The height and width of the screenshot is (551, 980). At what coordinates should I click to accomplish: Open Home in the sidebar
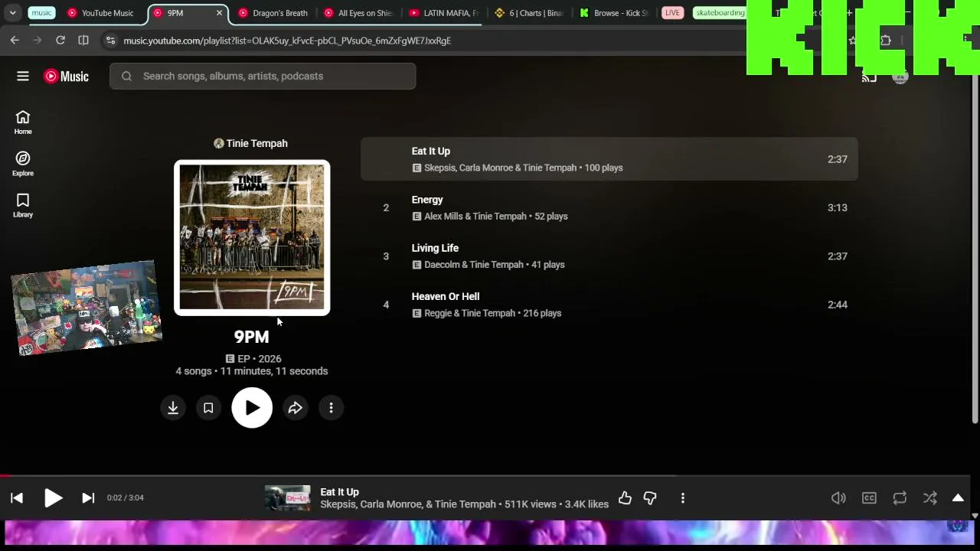23,122
